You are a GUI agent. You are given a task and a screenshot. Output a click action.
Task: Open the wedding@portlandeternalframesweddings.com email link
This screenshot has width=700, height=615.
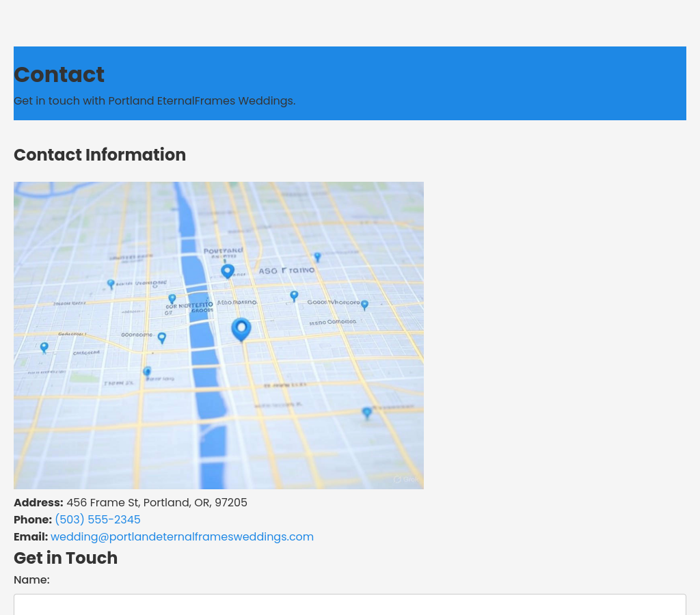182,536
